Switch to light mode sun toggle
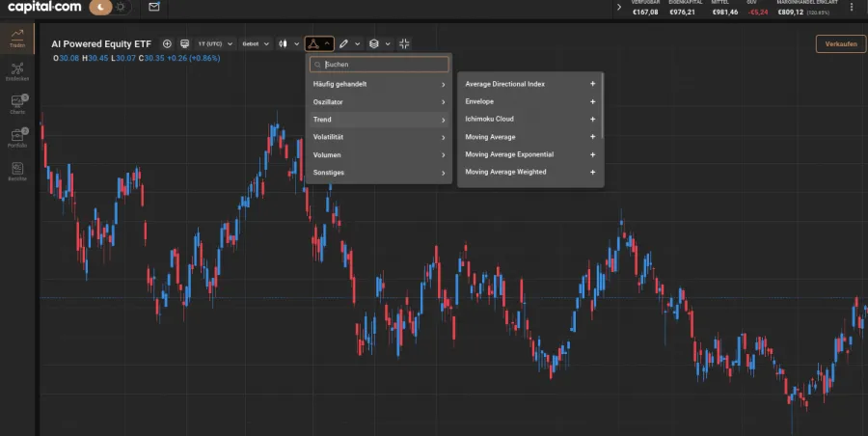The width and height of the screenshot is (868, 436). tap(119, 7)
